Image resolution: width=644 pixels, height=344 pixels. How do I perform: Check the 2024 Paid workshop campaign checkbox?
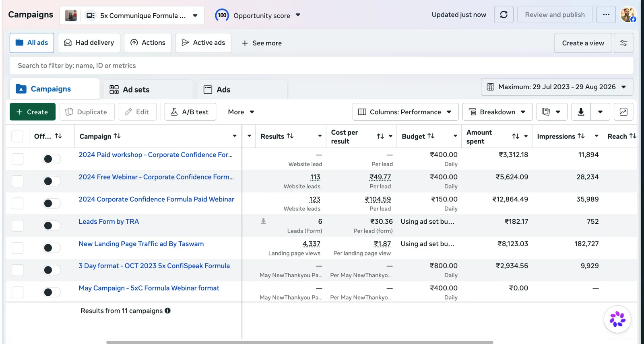(x=17, y=159)
